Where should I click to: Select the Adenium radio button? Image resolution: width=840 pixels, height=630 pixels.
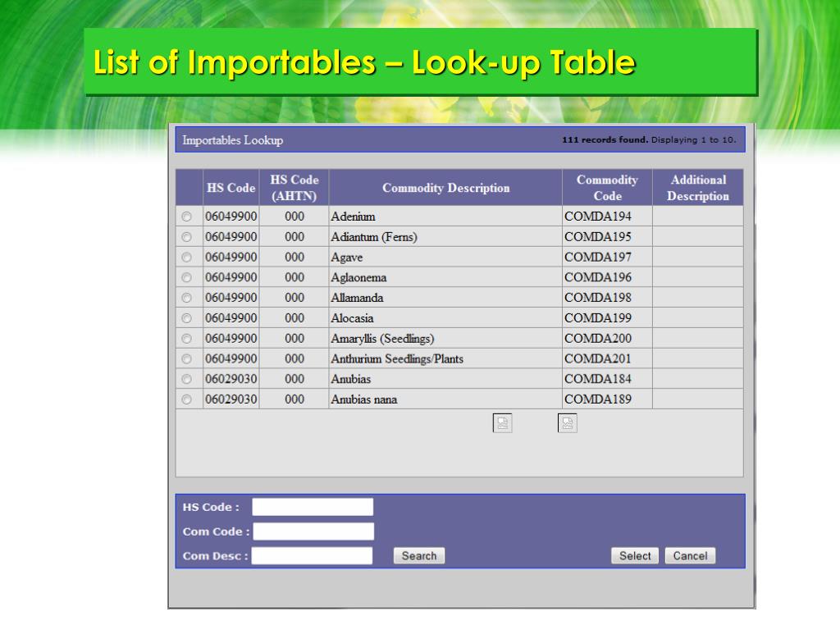coord(186,217)
